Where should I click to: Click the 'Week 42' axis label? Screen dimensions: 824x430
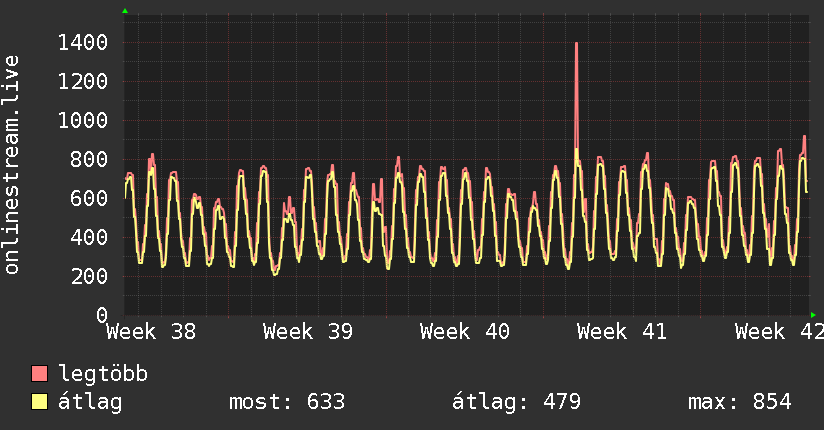779,332
